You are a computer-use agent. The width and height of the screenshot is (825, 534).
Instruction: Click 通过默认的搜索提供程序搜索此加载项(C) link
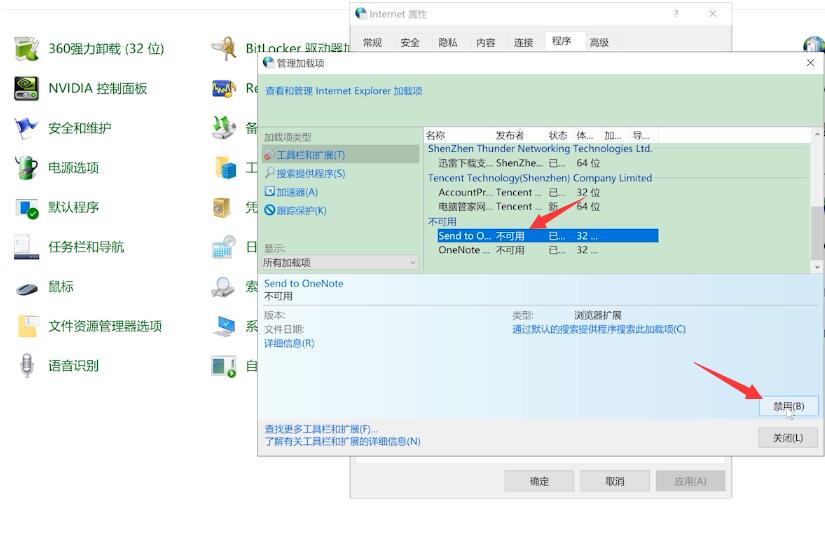[599, 329]
